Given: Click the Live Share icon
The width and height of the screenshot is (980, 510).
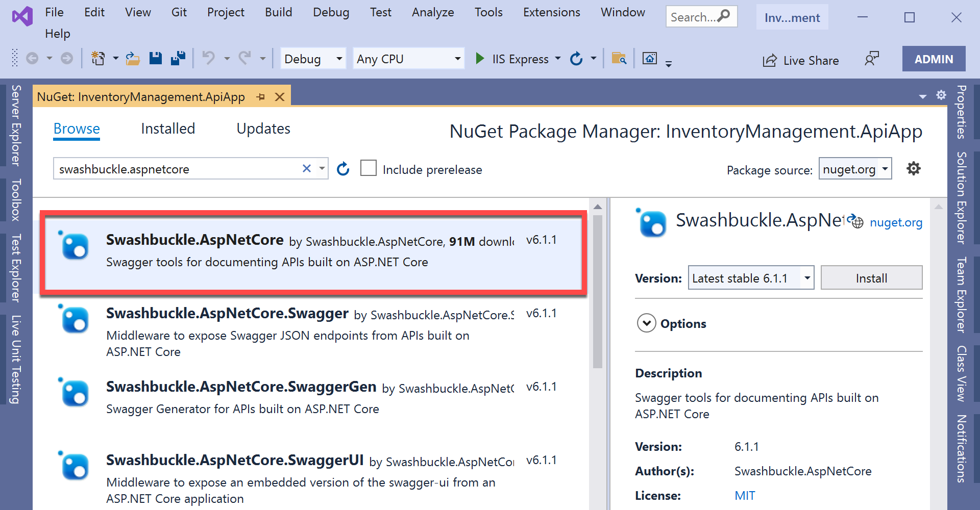Looking at the screenshot, I should (770, 61).
